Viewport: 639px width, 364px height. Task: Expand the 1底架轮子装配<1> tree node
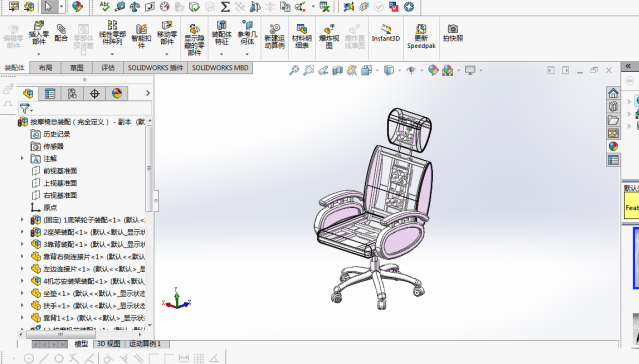coord(22,220)
